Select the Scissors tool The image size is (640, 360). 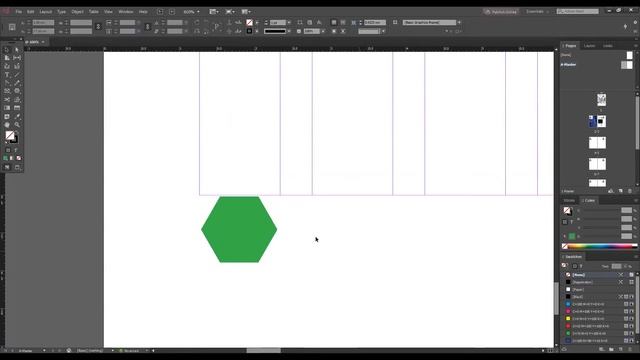(7, 100)
